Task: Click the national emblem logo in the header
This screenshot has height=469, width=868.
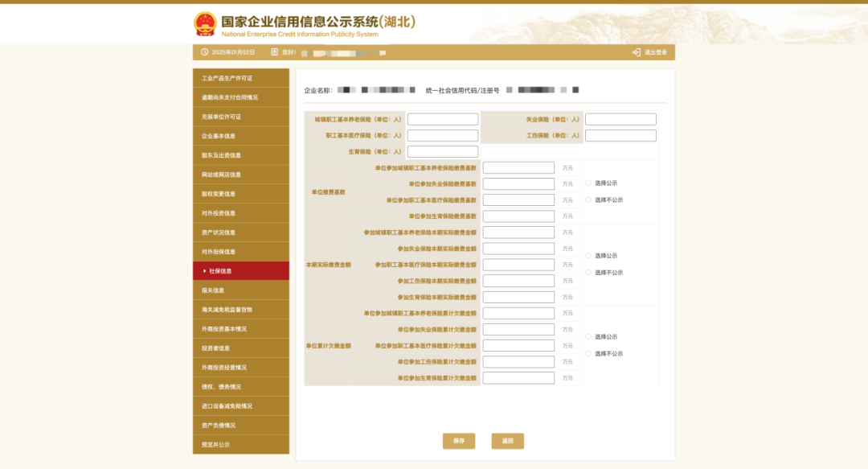Action: pyautogui.click(x=205, y=24)
